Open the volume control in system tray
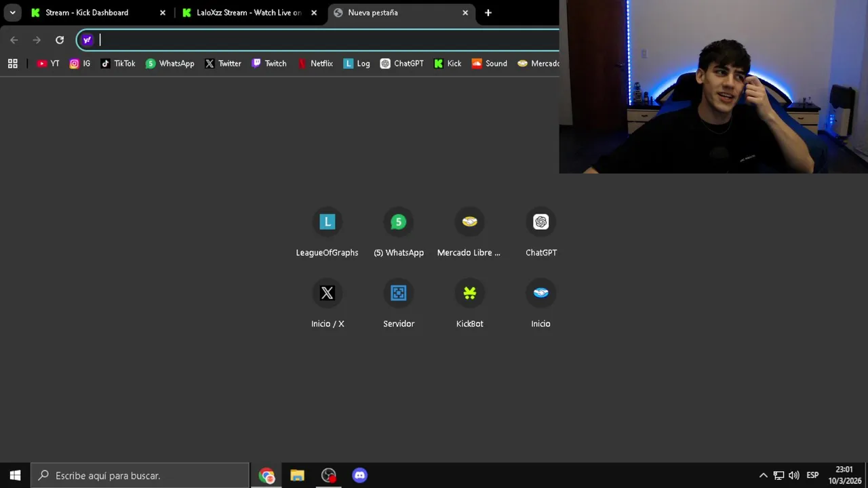 (793, 475)
